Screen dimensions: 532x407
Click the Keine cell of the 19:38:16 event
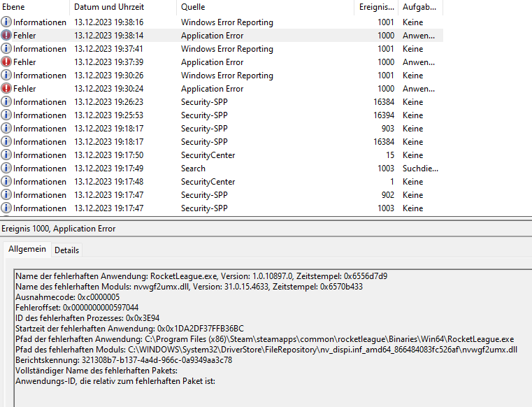tap(413, 22)
